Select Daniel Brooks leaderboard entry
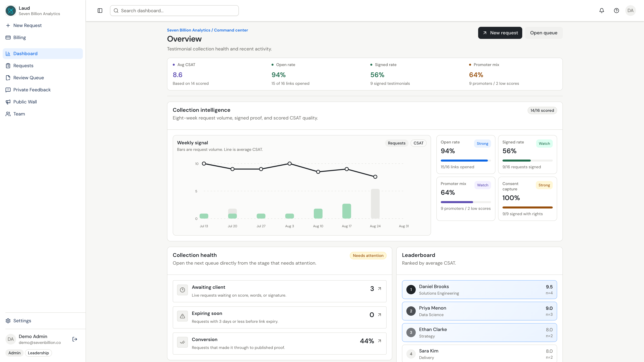Screen dimensions: 644x362 [x=479, y=290]
